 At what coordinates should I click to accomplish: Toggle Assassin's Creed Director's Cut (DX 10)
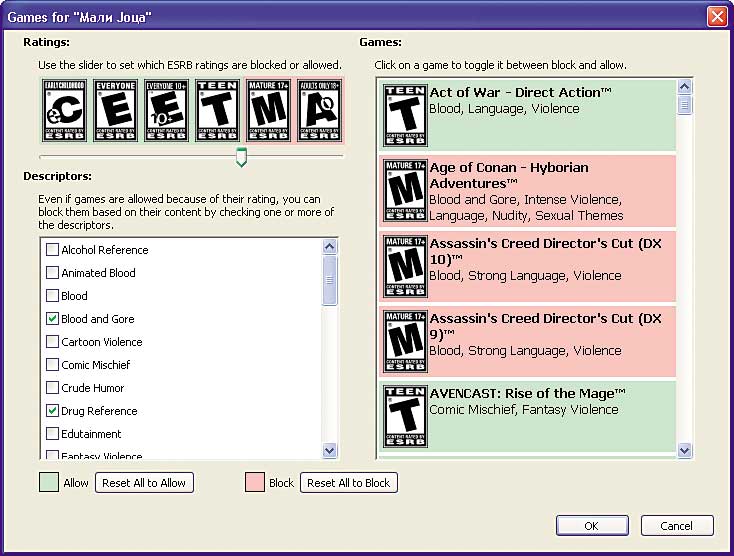[x=528, y=266]
